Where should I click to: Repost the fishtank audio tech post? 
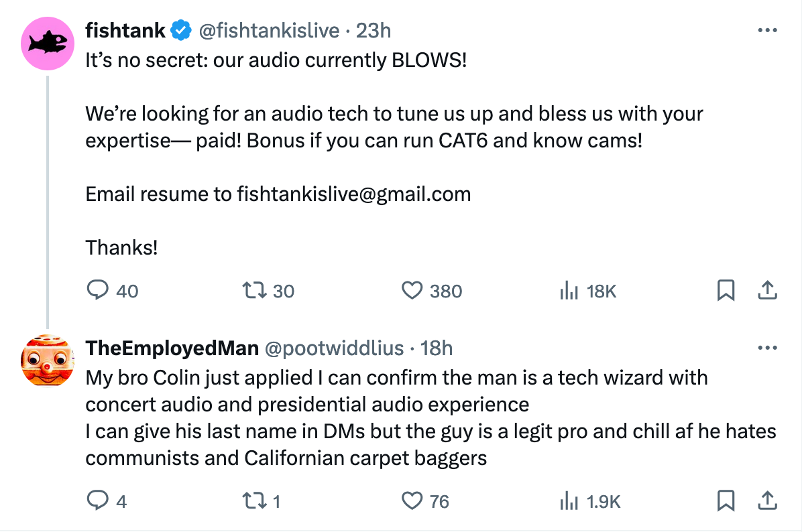255,290
